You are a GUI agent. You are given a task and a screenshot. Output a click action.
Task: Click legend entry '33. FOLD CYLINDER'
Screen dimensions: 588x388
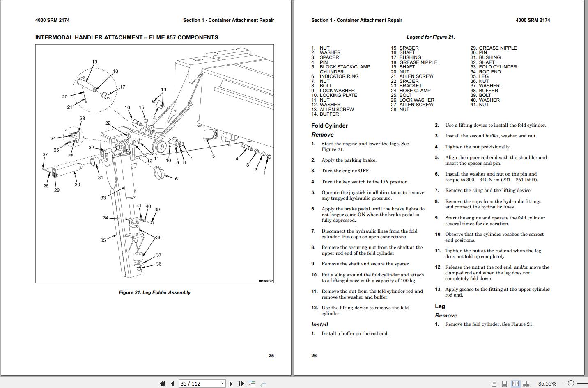click(x=494, y=67)
